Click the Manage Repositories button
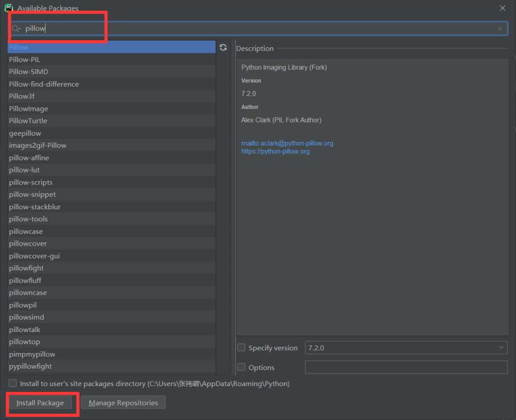 pyautogui.click(x=123, y=403)
